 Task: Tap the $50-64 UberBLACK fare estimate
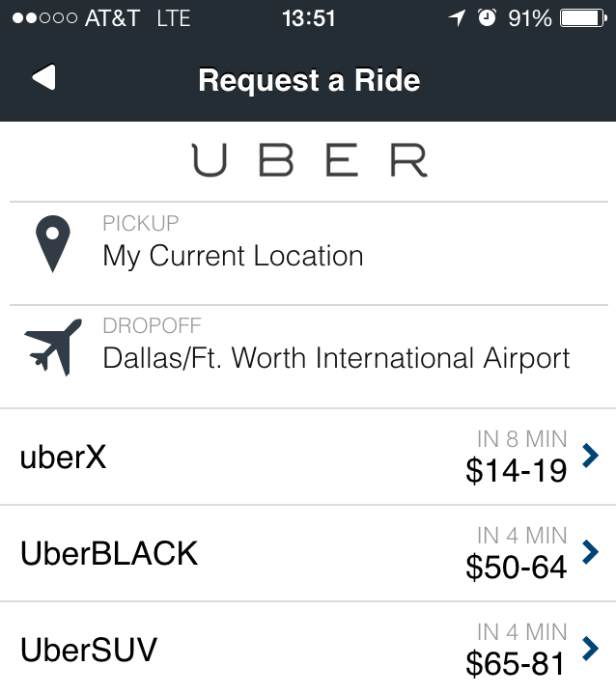point(517,567)
